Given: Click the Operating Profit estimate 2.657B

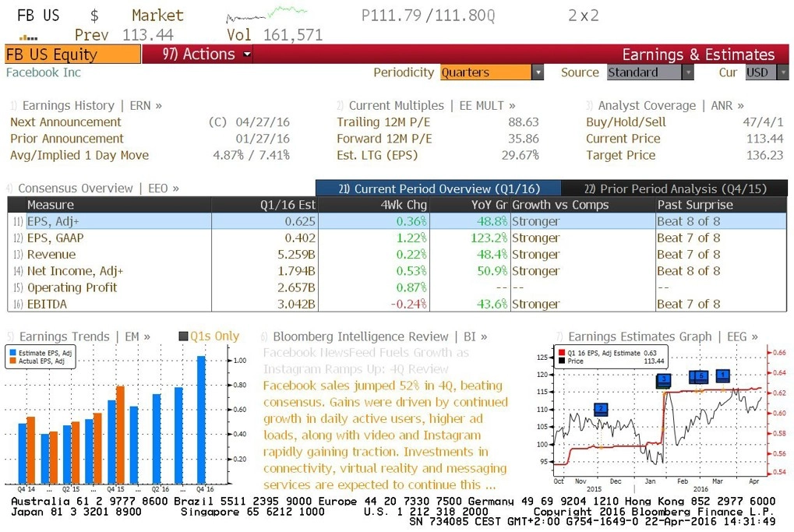Looking at the screenshot, I should coord(296,287).
